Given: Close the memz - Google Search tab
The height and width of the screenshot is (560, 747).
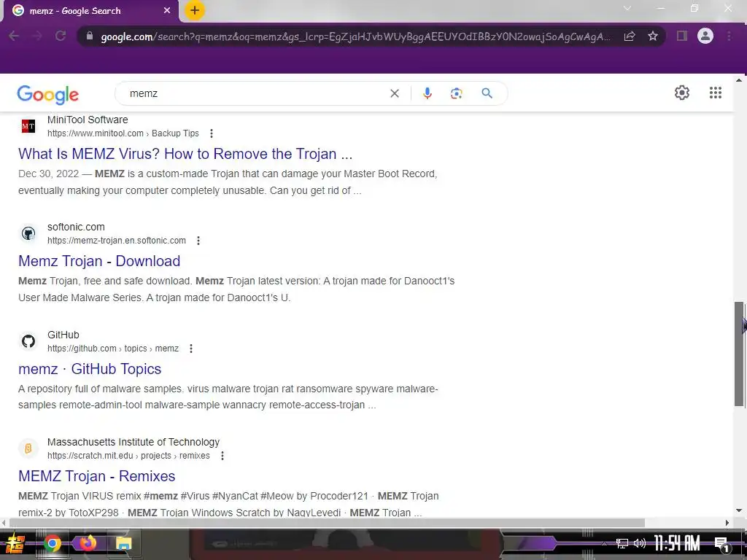Looking at the screenshot, I should (x=167, y=10).
